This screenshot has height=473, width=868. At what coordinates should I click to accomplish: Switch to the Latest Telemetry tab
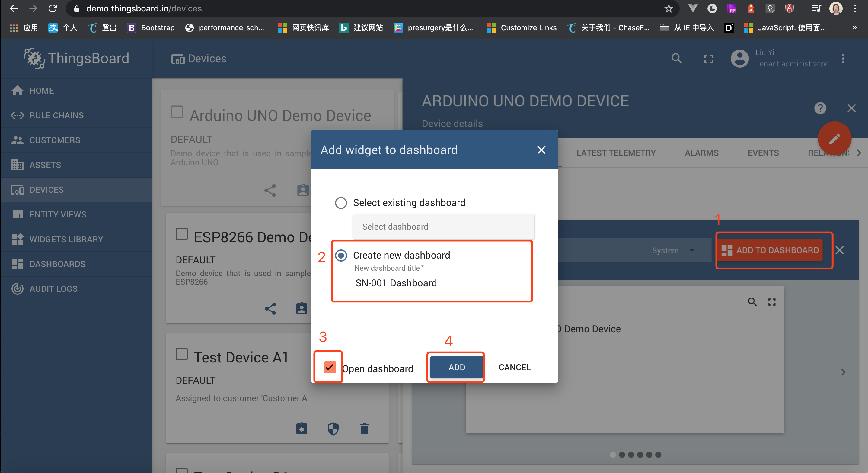[x=616, y=153]
